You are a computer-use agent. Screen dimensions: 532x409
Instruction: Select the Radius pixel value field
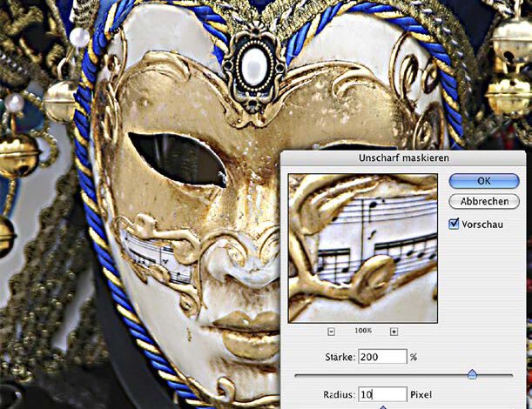(x=382, y=394)
